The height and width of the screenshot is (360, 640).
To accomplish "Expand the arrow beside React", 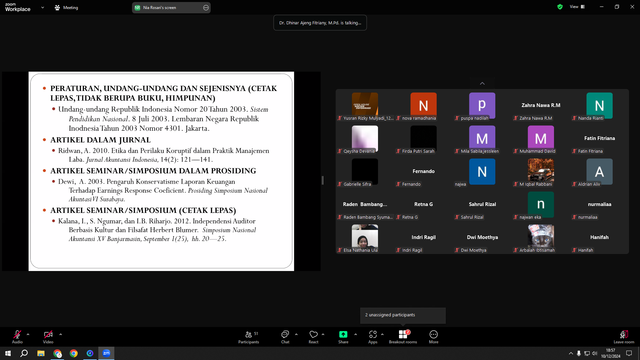I will [323, 334].
